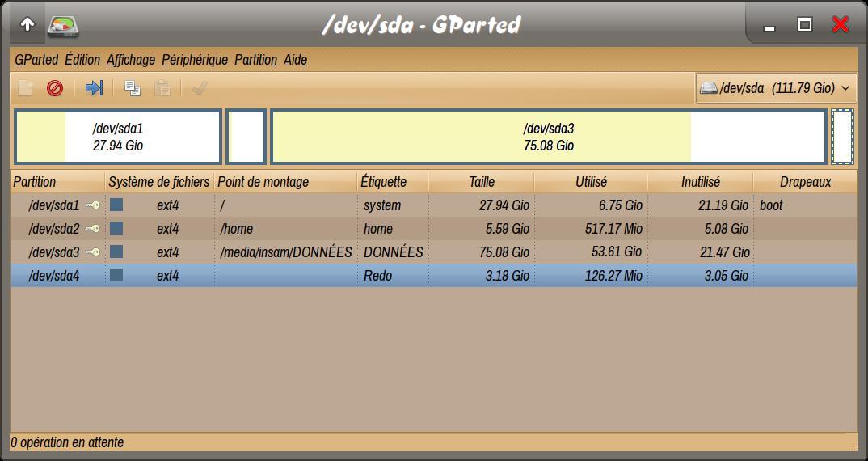Viewport: 868px width, 461px height.
Task: Click the /home mount point cell
Action: 236,229
